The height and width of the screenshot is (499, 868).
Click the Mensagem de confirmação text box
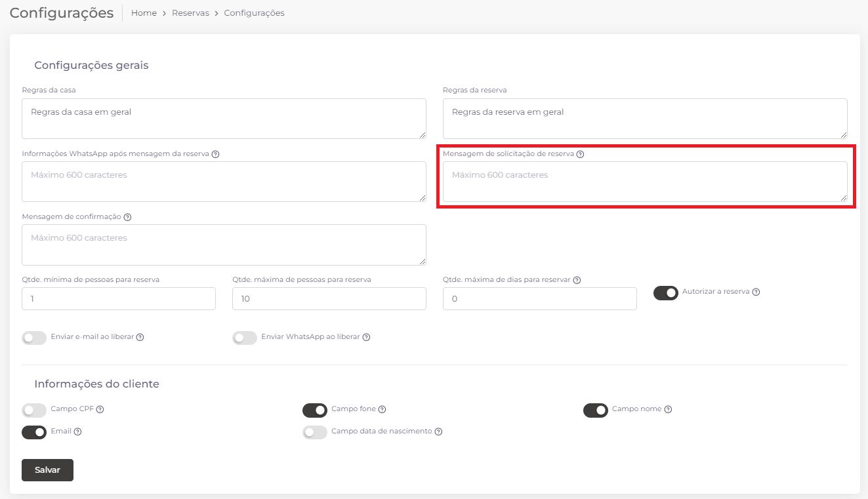(x=224, y=245)
